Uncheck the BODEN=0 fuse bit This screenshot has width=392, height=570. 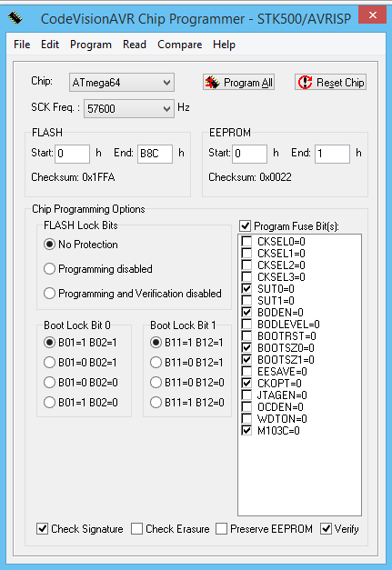coord(246,312)
